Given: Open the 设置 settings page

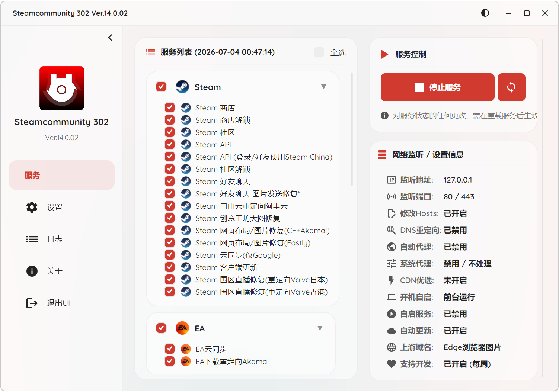Looking at the screenshot, I should pyautogui.click(x=62, y=207).
